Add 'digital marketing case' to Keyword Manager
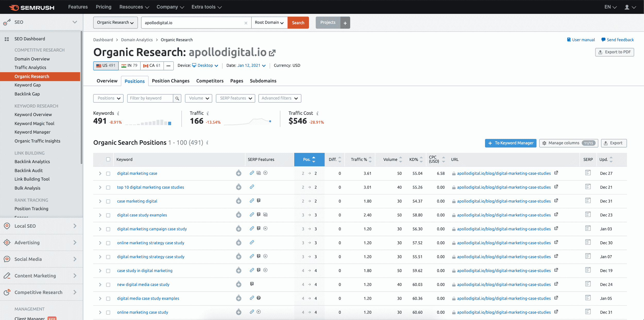This screenshot has height=320, width=644. pos(239,173)
